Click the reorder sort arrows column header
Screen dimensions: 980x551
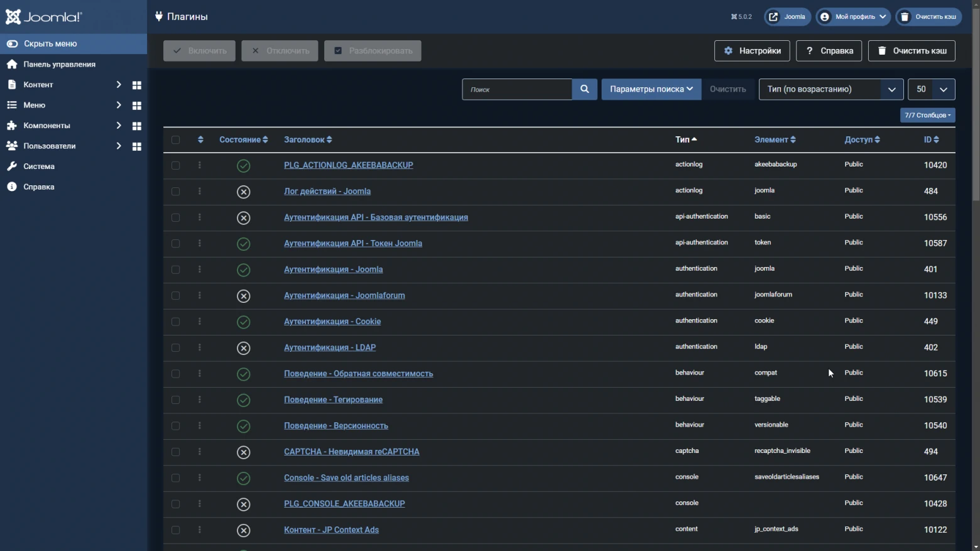[x=200, y=139]
